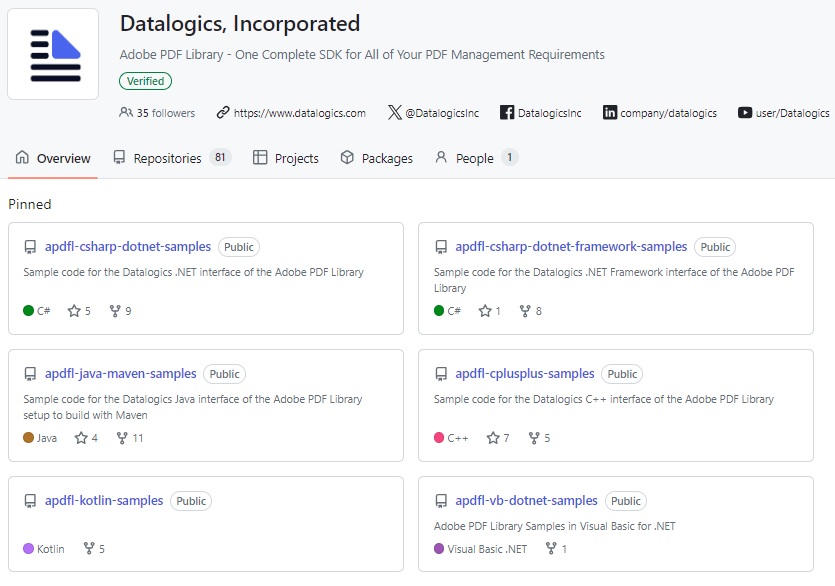Open the apdfl-csharp-dotnet-samples repository
Viewport: 835px width, 586px height.
tap(128, 247)
